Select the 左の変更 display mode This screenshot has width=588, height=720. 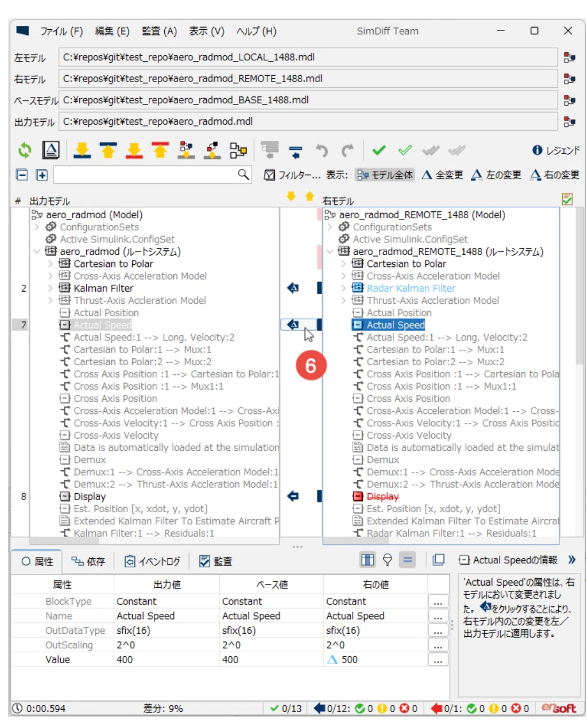(496, 175)
